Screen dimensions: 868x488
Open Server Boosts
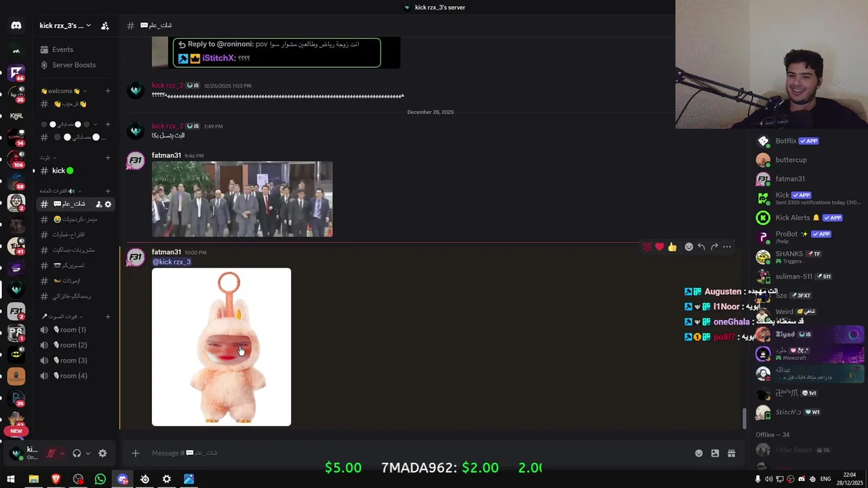coord(74,65)
